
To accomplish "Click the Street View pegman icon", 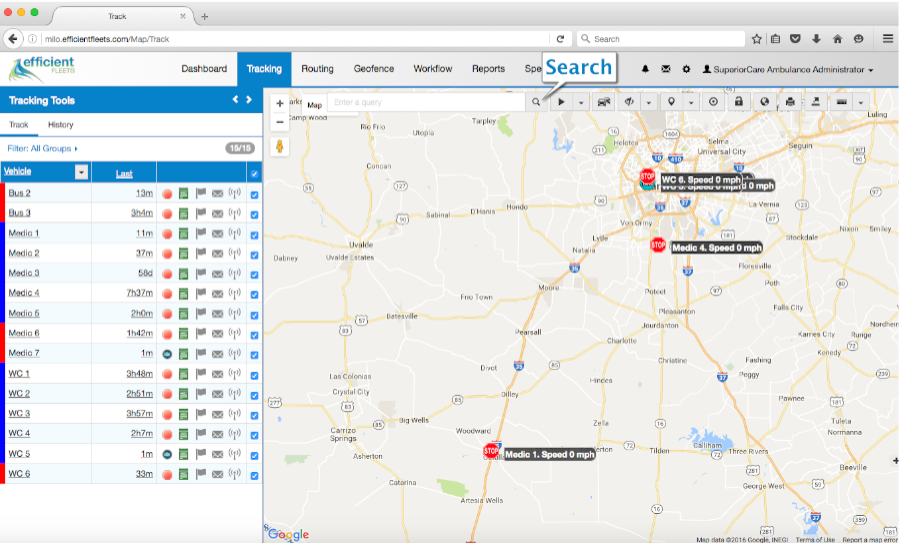I will (x=280, y=146).
